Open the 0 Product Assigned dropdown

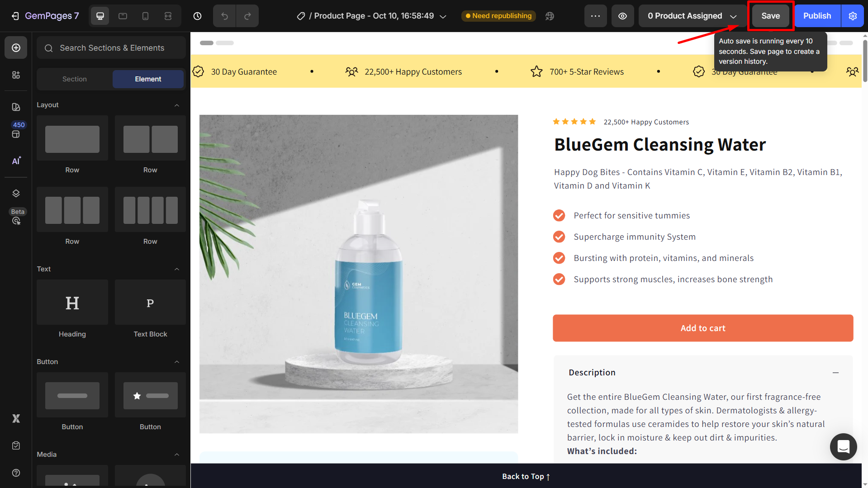693,16
